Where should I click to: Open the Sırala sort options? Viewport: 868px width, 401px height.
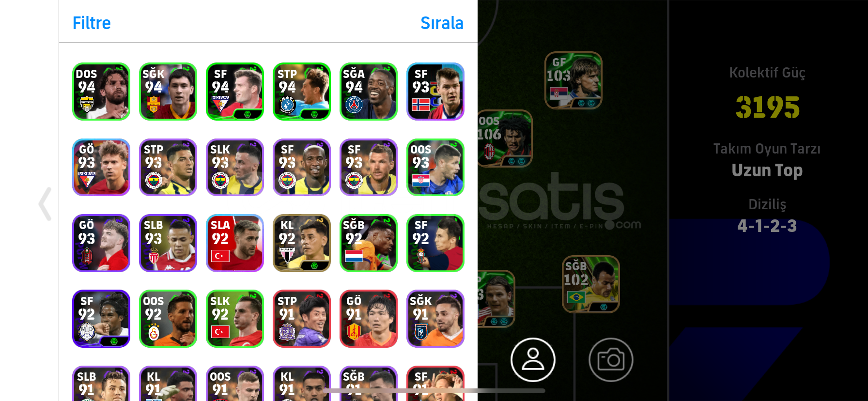click(442, 23)
